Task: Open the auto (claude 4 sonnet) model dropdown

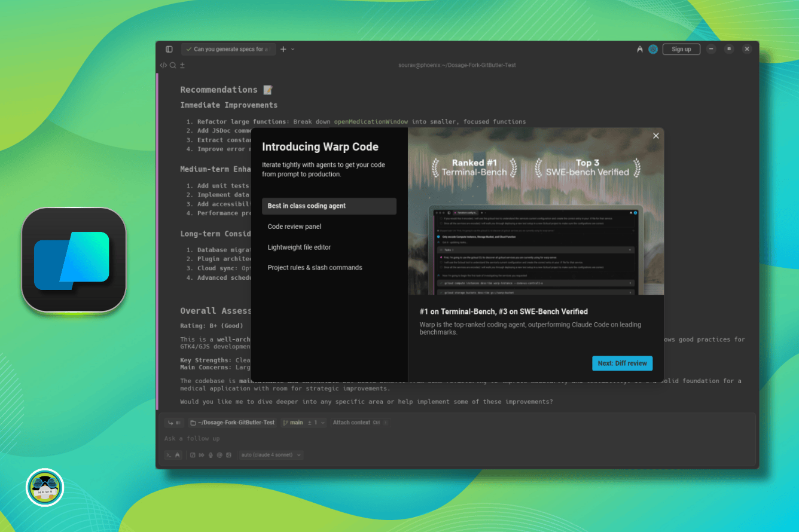Action: (271, 455)
